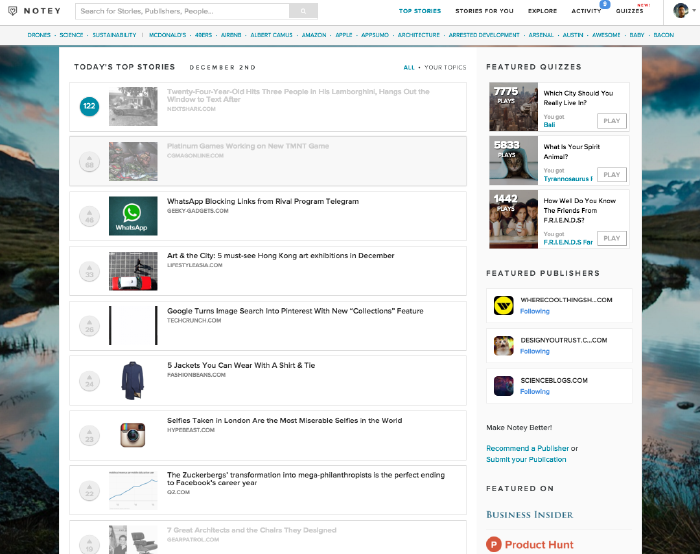Image resolution: width=700 pixels, height=554 pixels.
Task: Upvote the 7 Great Architects story
Action: pos(89,545)
